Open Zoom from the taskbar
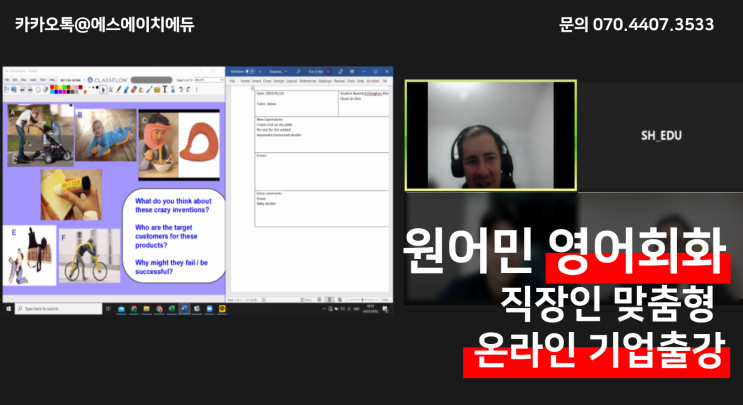 point(209,308)
